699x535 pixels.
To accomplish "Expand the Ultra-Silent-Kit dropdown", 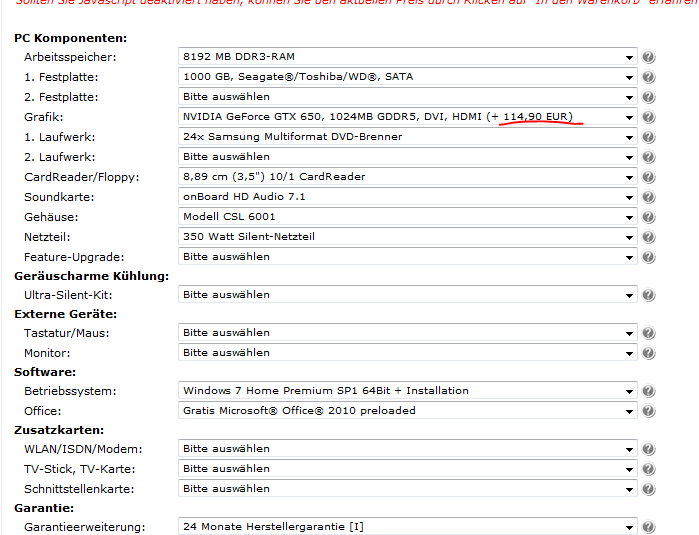I will 407,295.
